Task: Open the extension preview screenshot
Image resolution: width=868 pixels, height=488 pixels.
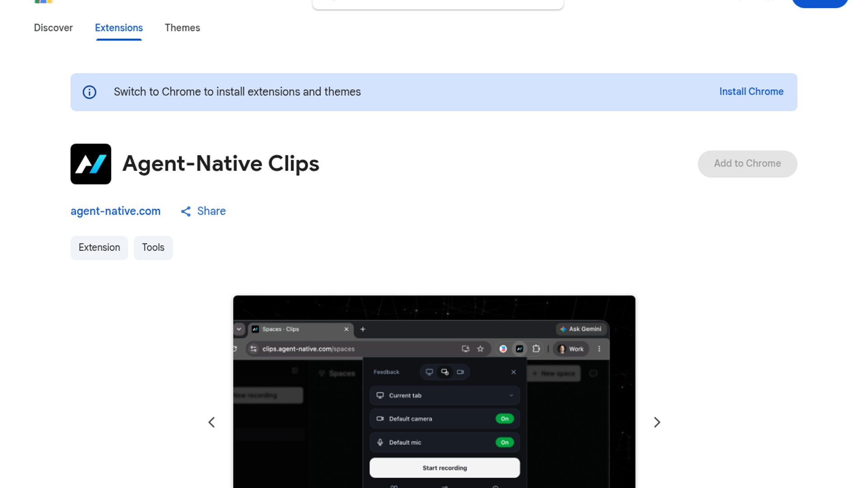Action: [434, 392]
